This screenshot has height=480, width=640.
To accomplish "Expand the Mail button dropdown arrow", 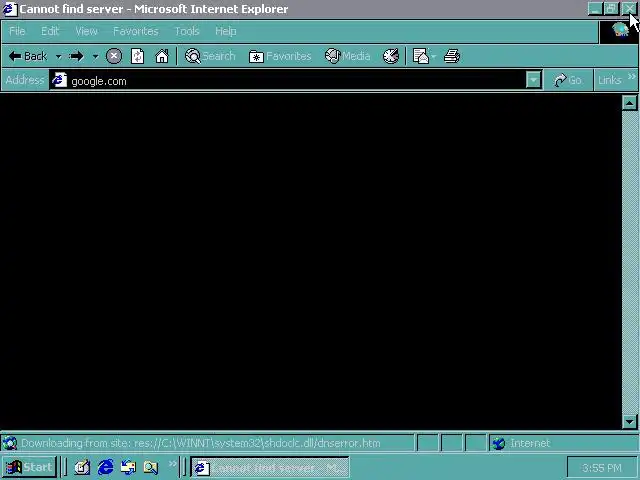I will coord(433,56).
